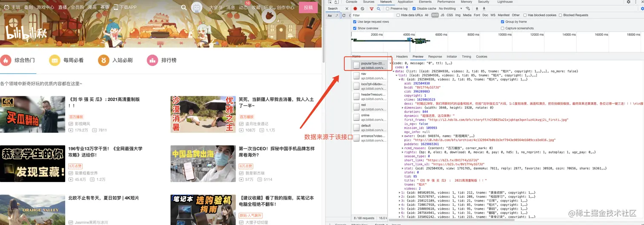The width and height of the screenshot is (644, 225).
Task: Open the 动态 link with badge 16
Action: click(243, 7)
